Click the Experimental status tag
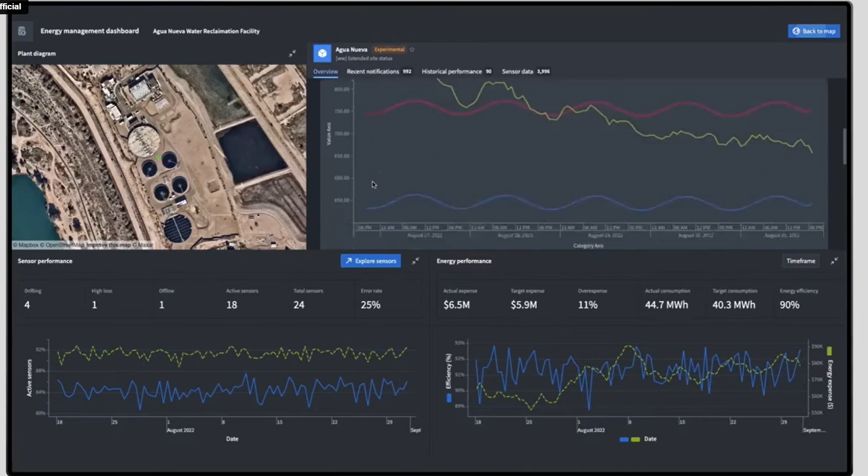Image resolution: width=868 pixels, height=476 pixels. (x=389, y=49)
